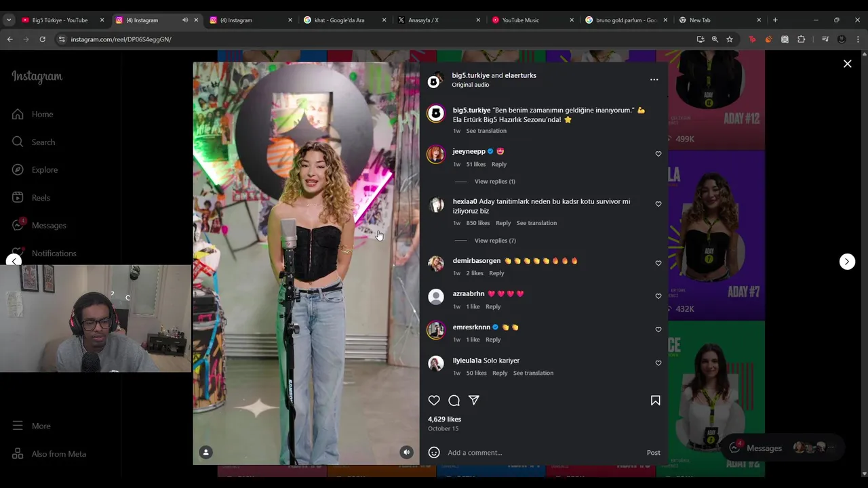This screenshot has height=488, width=868.
Task: Open emresrknnn's profile avatar
Action: [x=435, y=330]
